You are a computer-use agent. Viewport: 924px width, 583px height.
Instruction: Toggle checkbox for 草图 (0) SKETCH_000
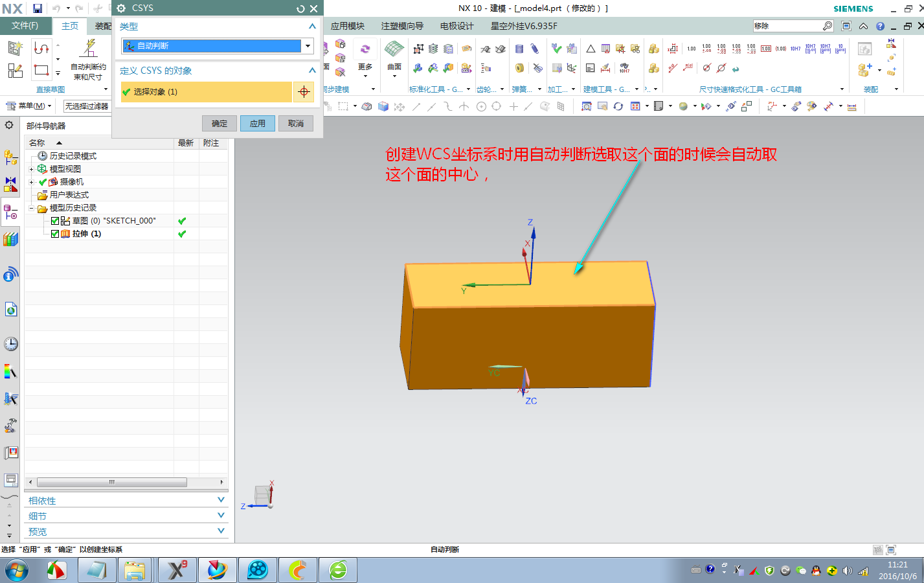tap(55, 221)
